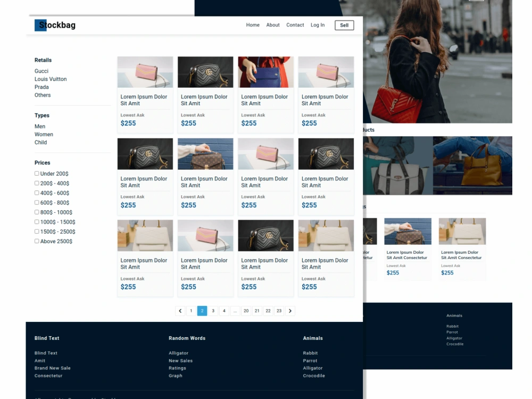Check the 1500$ - 2500$ price box
Screen dimensions: 532x399
coord(37,231)
